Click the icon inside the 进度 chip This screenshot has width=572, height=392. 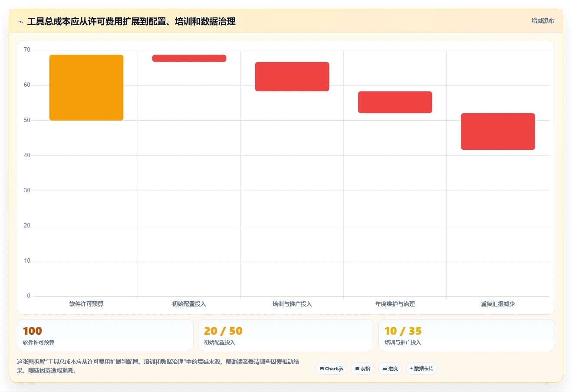[385, 369]
